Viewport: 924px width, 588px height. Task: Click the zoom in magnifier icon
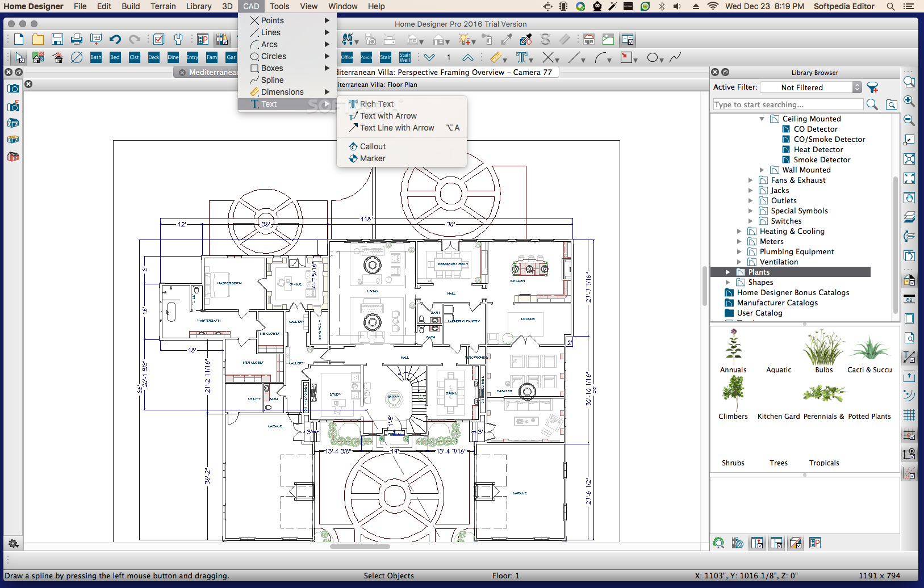pos(909,101)
